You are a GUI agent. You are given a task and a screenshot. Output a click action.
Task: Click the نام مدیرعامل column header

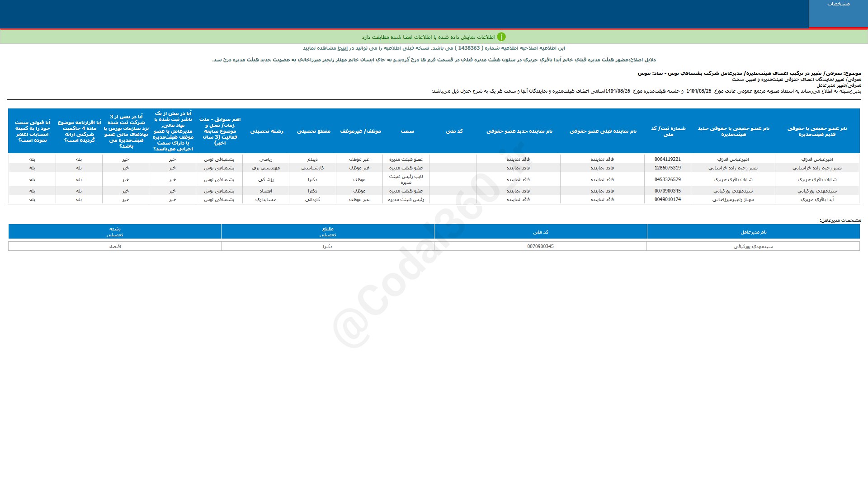point(753,232)
